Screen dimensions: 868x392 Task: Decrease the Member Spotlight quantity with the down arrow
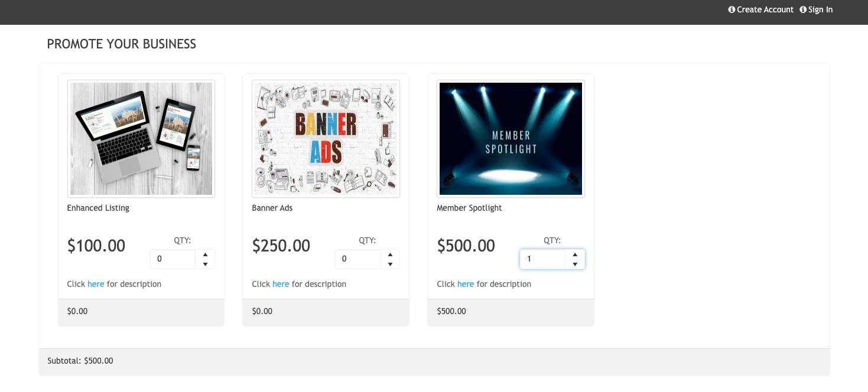[x=575, y=264]
